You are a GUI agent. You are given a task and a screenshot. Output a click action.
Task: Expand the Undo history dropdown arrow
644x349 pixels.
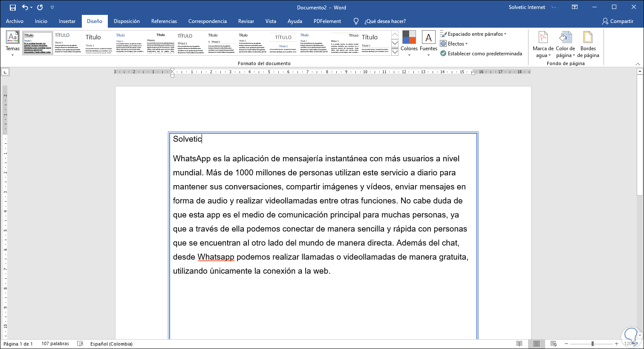pos(32,7)
